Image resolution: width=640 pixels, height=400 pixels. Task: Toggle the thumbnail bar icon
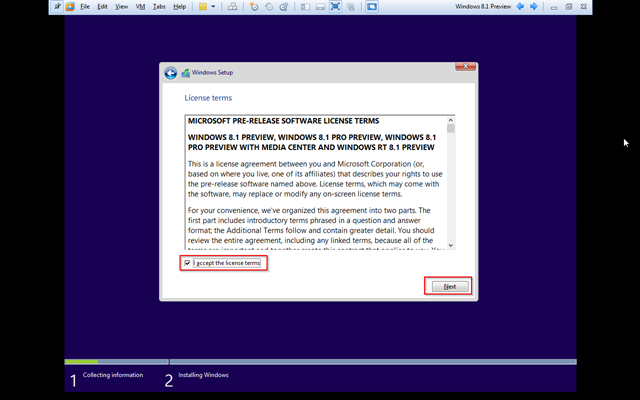click(x=320, y=7)
